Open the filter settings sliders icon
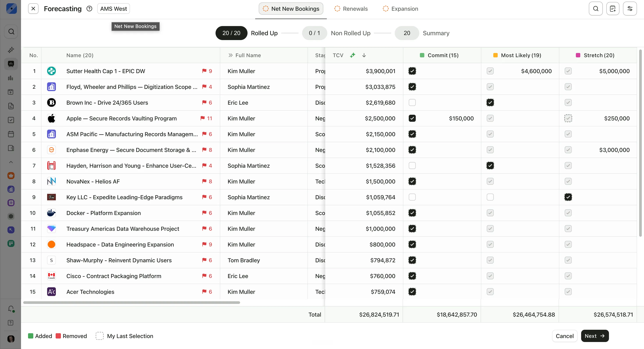644x349 pixels. [630, 9]
